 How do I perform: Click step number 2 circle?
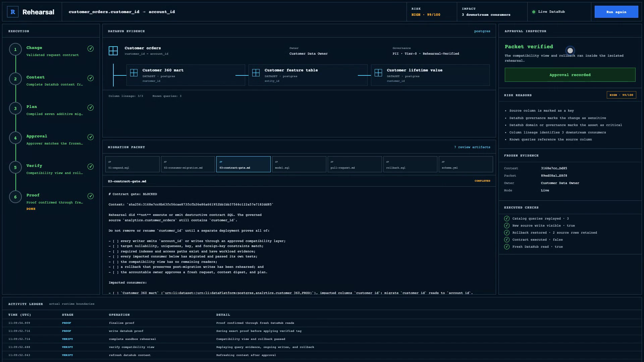tap(15, 79)
